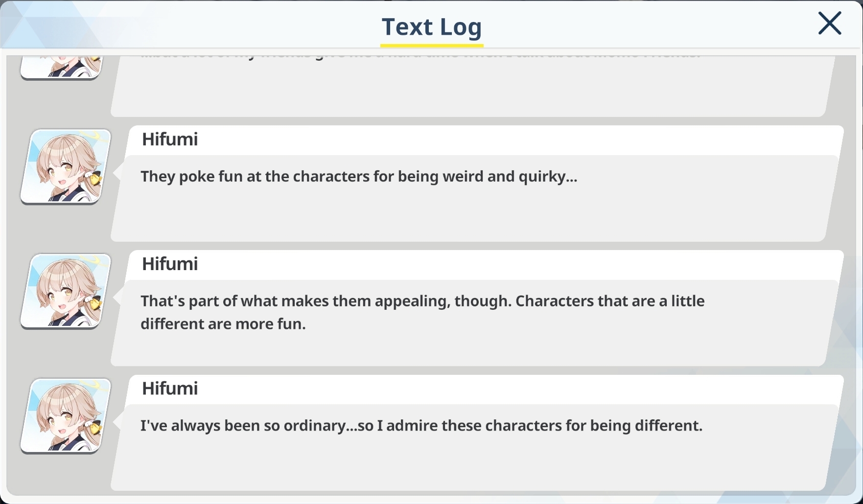Click Hifumi's portrait beside the 'always been so ordinary' line
863x504 pixels.
click(66, 416)
